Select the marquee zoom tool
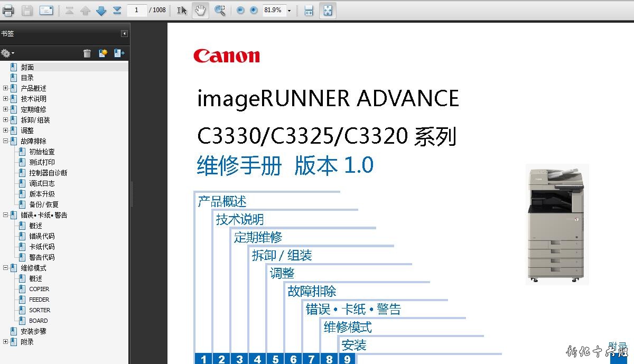Screen dimensions: 634x364 (220, 11)
